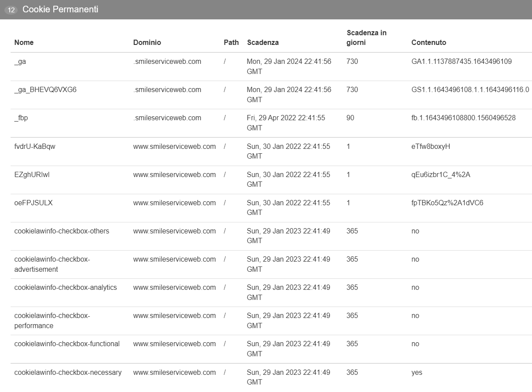Click the Nome column header
Image resolution: width=532 pixels, height=392 pixels.
[24, 43]
